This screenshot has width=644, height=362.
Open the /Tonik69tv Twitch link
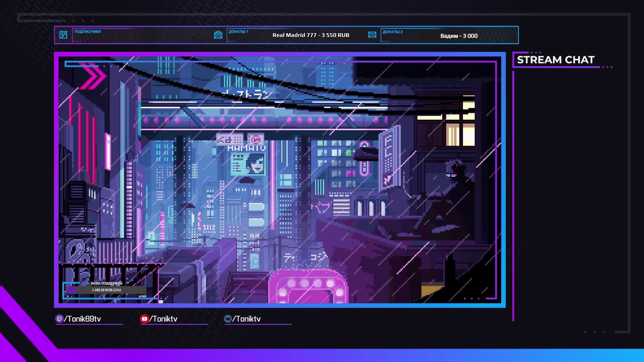[x=82, y=319]
